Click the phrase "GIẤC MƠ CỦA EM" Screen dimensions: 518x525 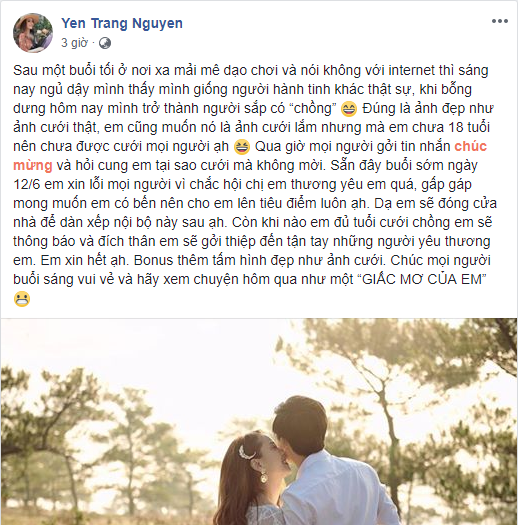(424, 279)
